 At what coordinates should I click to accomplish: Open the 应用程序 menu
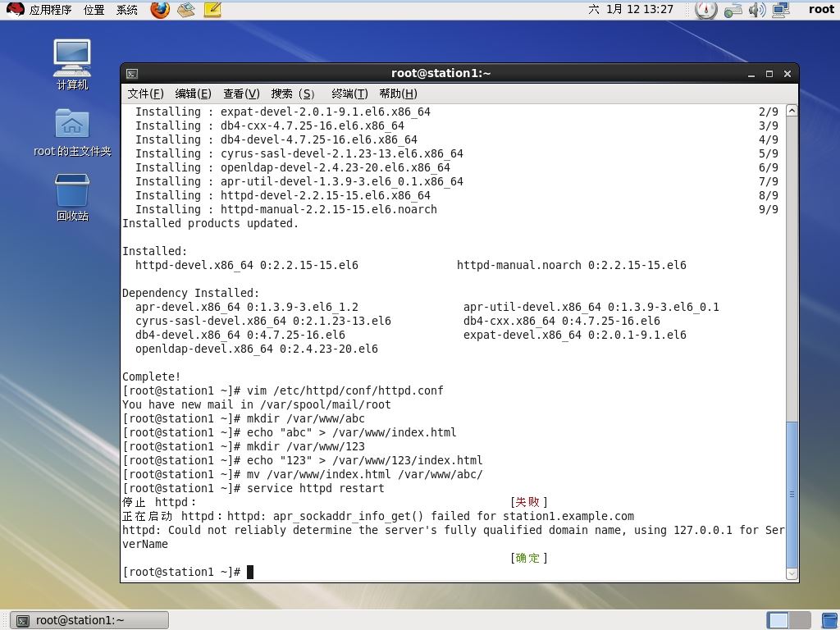click(50, 10)
